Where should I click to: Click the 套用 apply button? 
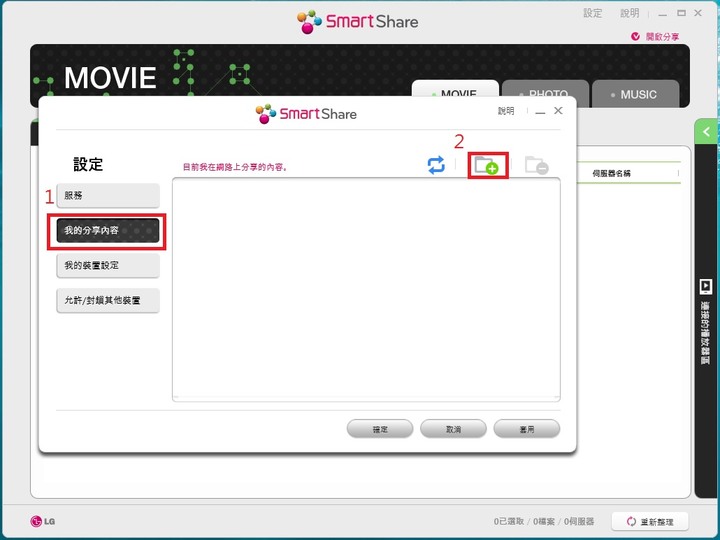coord(527,429)
